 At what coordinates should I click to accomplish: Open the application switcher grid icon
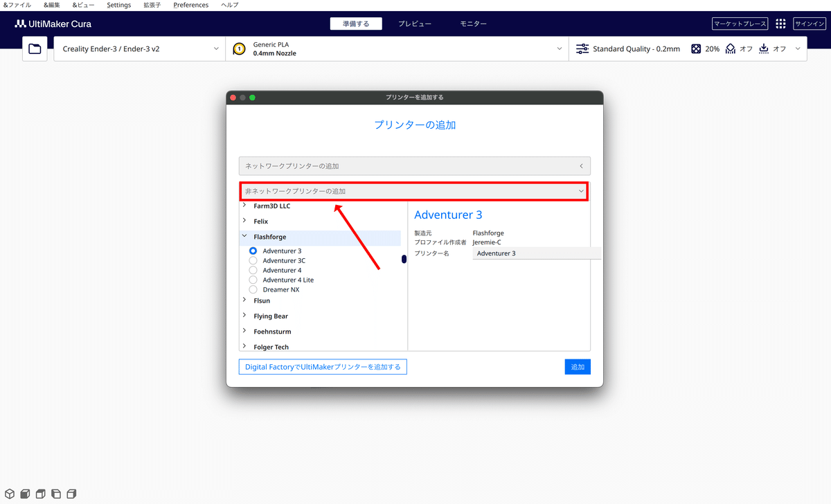click(x=780, y=24)
